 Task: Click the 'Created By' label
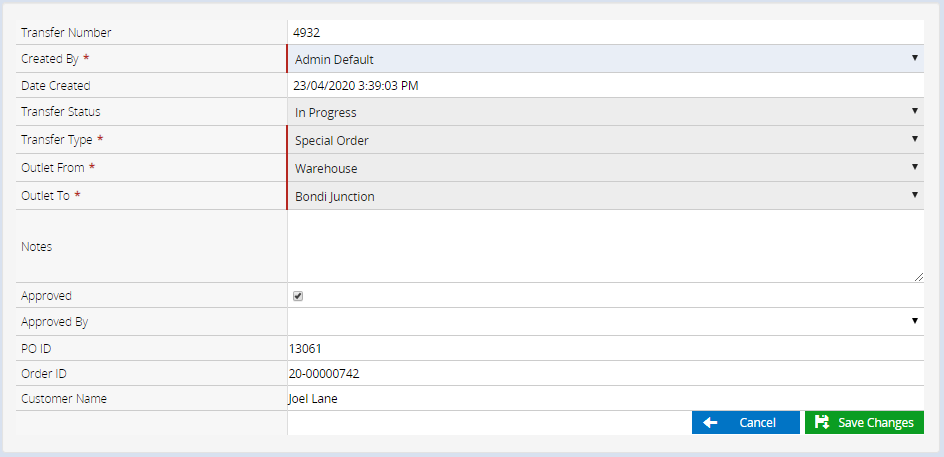click(51, 59)
